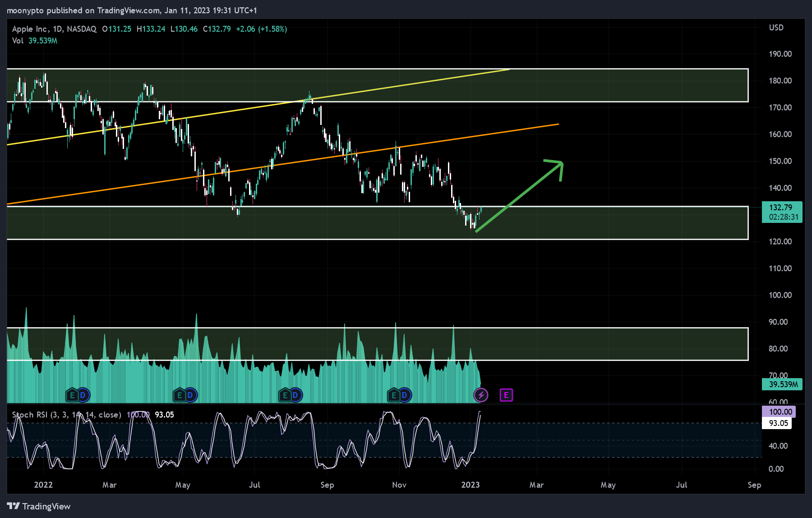Click the Stoch RSI 100.00 axis tag
This screenshot has width=812, height=518.
(779, 412)
